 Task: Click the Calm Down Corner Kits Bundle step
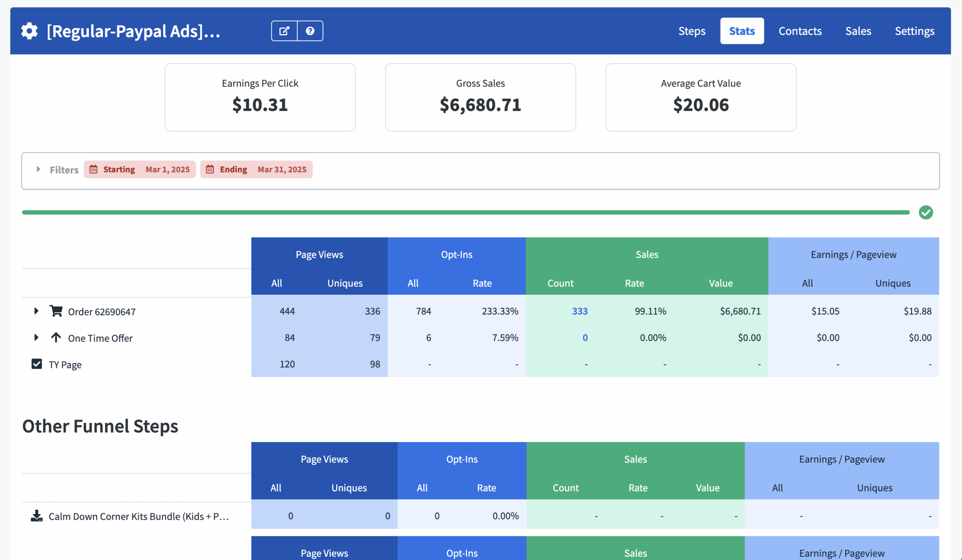pos(139,516)
